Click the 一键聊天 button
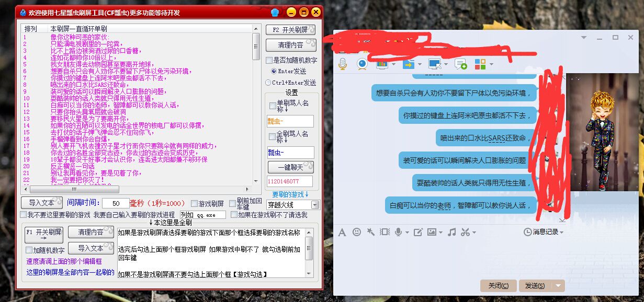The image size is (644, 302). 290,167
